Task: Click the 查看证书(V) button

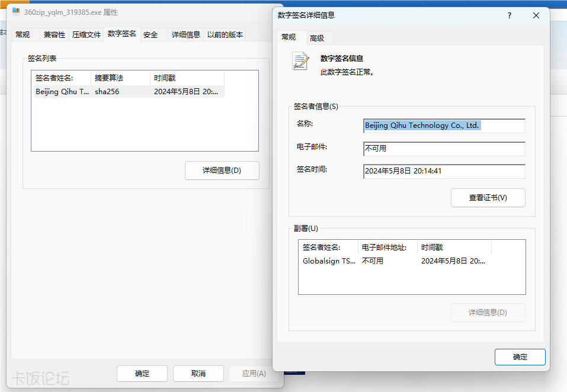Action: tap(488, 198)
